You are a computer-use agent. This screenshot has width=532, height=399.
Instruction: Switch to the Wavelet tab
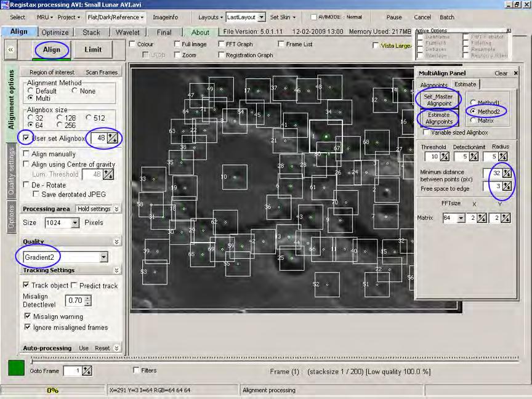coord(127,33)
